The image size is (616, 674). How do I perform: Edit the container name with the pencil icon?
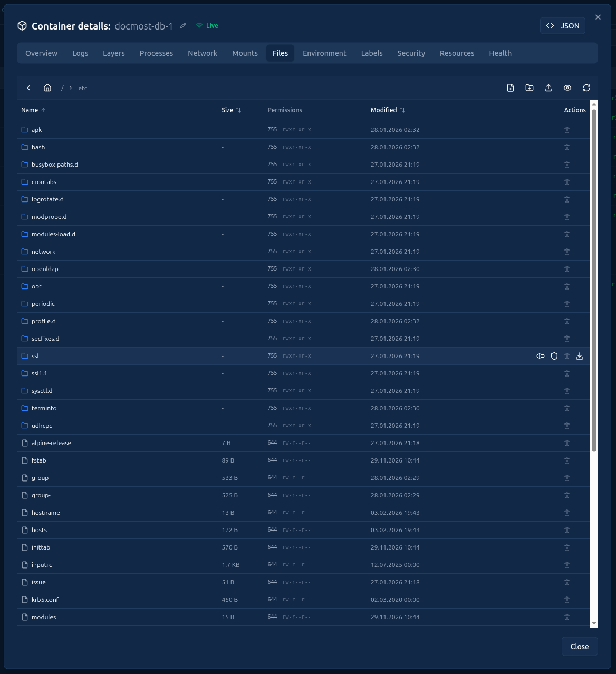182,25
